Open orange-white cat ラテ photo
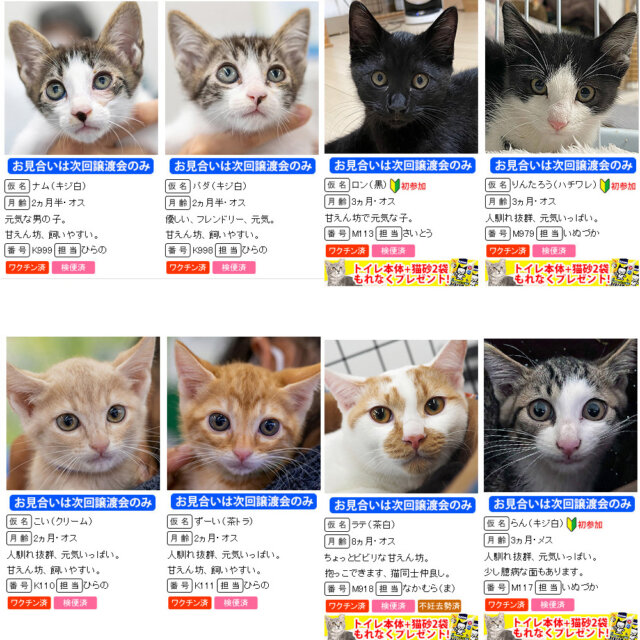Screen dimensions: 640x640 click(401, 416)
